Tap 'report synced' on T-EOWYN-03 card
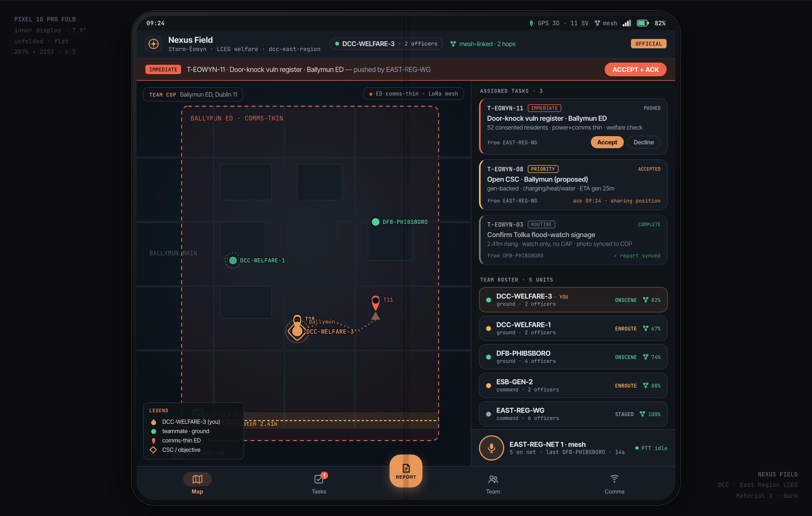Image resolution: width=812 pixels, height=516 pixels. coord(637,256)
